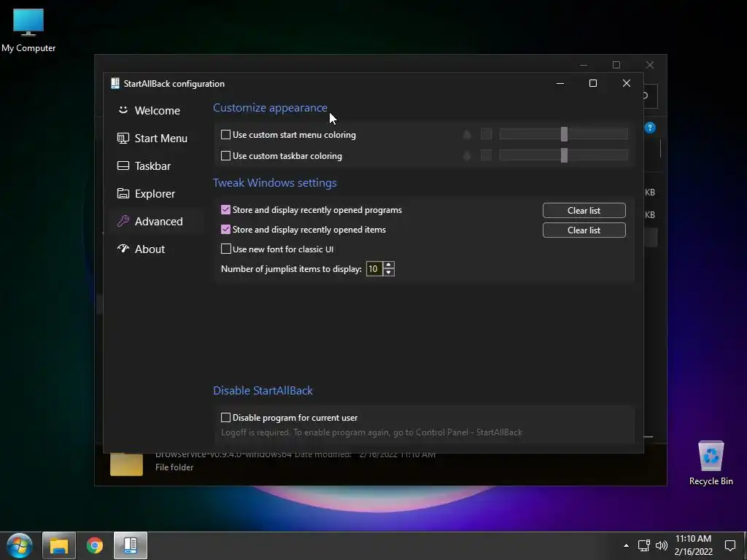Open My Computer desktop icon
The image size is (747, 560).
[x=28, y=29]
